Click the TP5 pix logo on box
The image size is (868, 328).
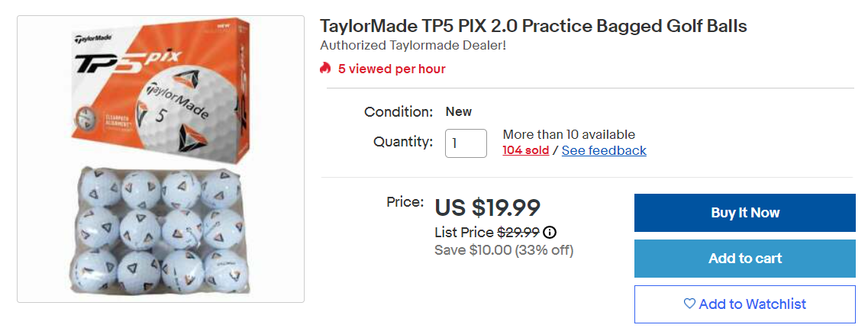[x=122, y=61]
